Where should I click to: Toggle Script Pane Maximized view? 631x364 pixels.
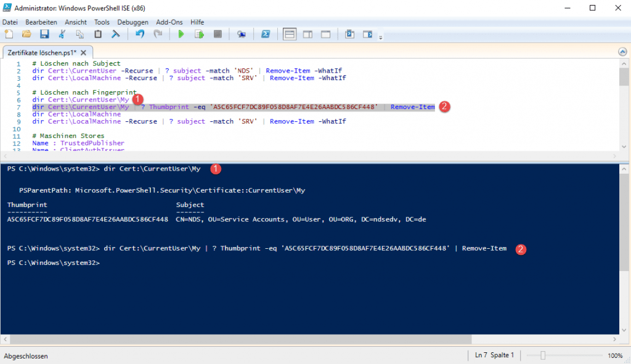[325, 34]
